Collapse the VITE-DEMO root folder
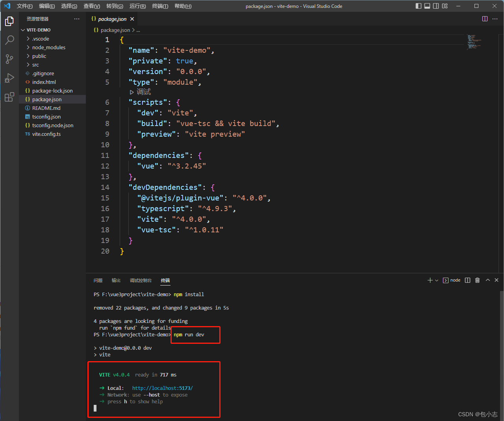The image size is (504, 421). click(52, 30)
